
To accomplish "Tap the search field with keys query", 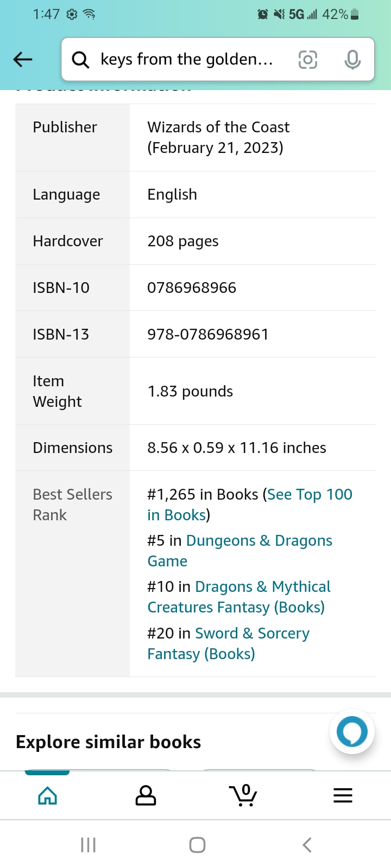I will click(x=187, y=60).
